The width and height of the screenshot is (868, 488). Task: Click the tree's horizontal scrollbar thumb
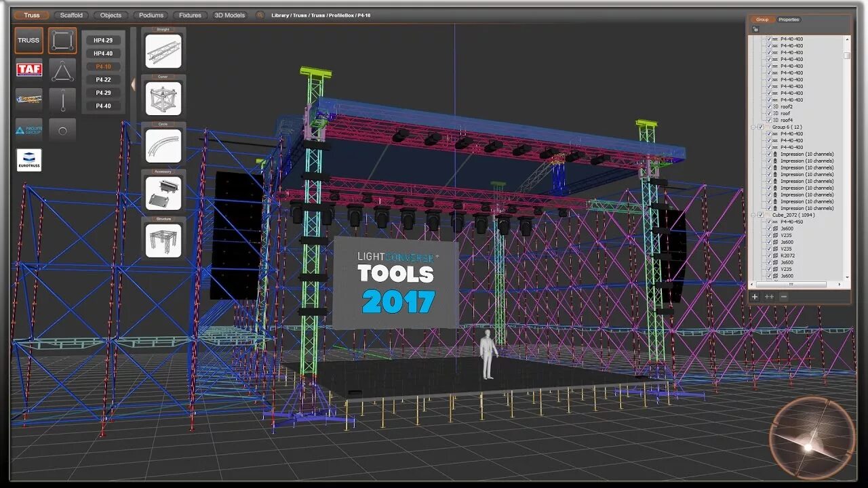coord(791,284)
